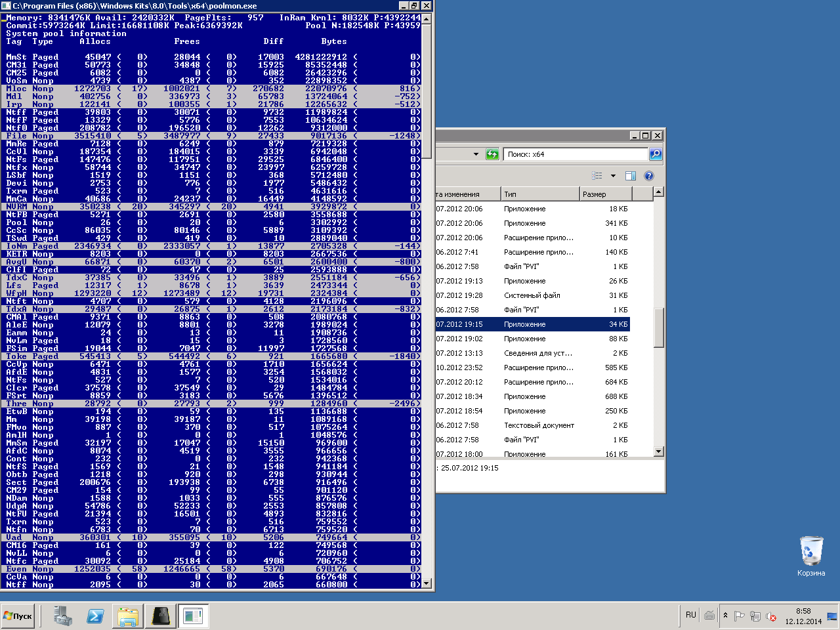This screenshot has width=840, height=630.
Task: Click the Bytes column heading in poolmon
Action: click(334, 41)
